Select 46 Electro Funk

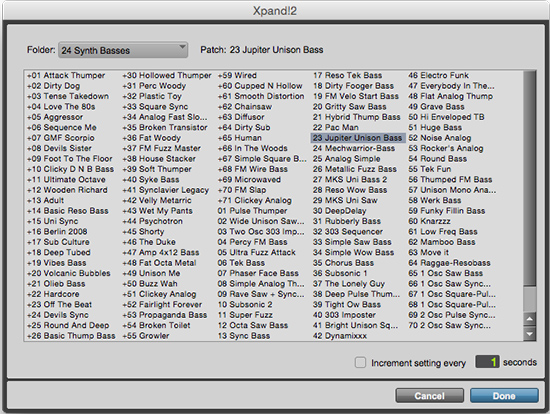(438, 75)
